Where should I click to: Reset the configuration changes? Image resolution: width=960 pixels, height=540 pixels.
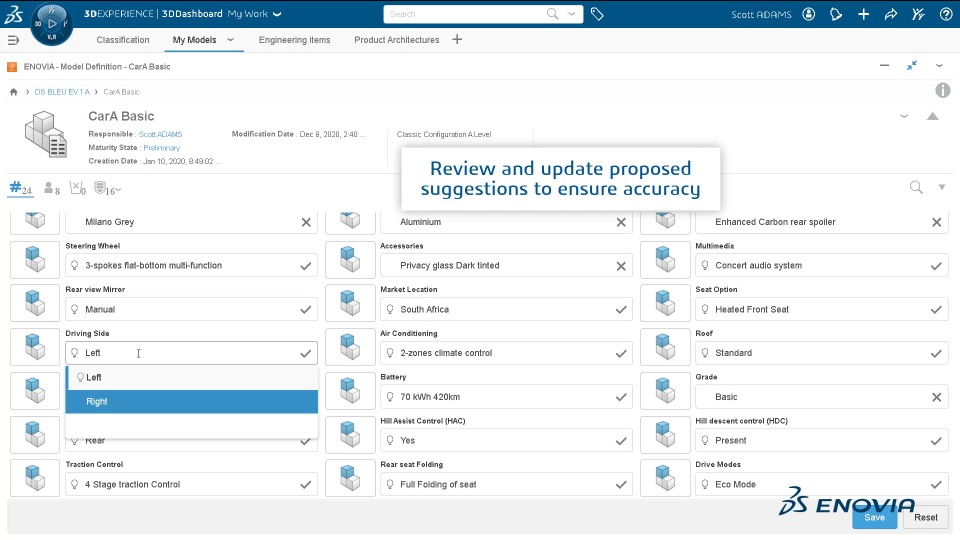point(926,517)
